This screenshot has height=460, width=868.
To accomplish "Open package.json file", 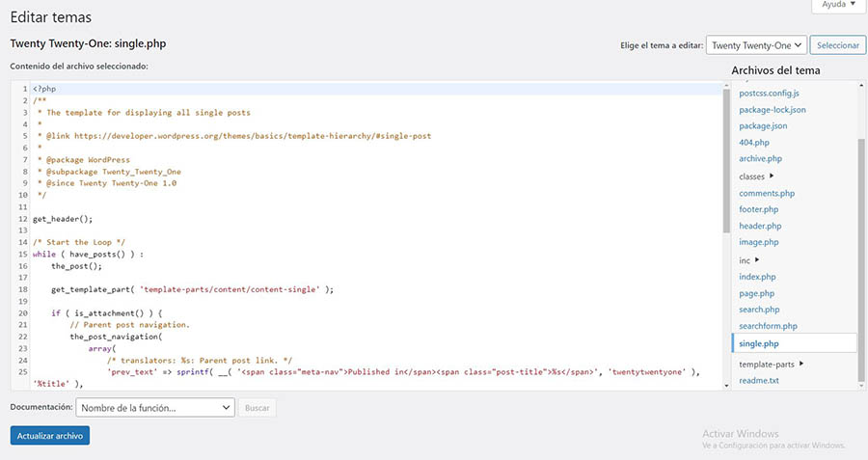I will point(763,126).
